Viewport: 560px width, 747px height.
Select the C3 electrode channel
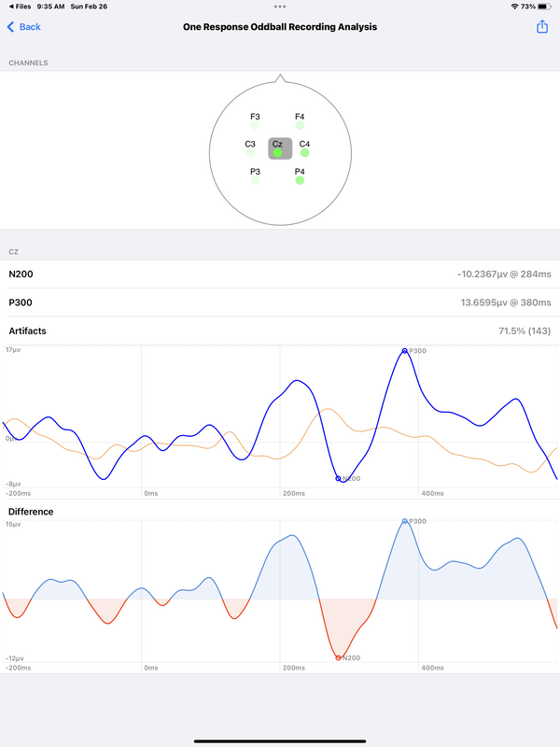click(x=250, y=148)
